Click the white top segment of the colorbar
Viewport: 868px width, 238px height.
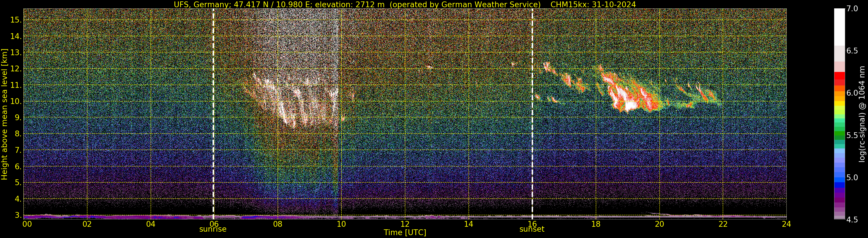click(839, 27)
